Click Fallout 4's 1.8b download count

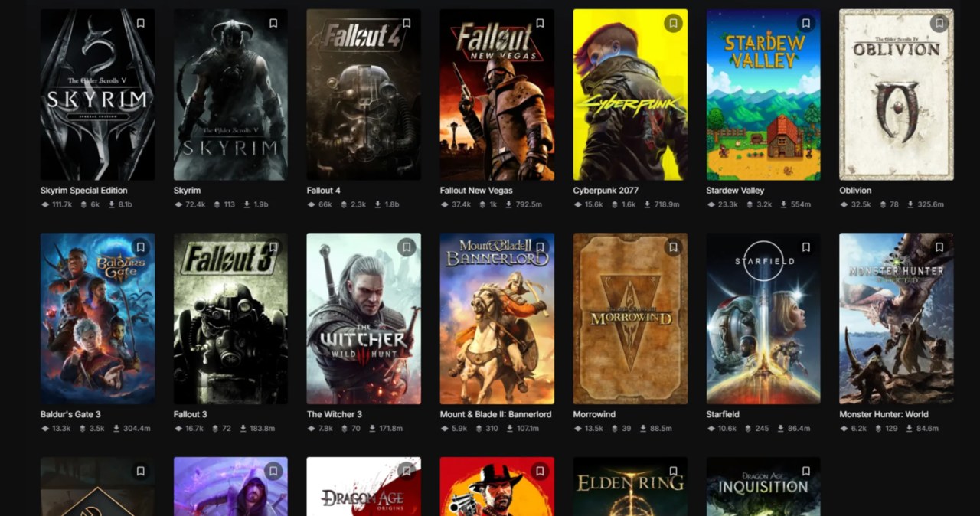387,205
